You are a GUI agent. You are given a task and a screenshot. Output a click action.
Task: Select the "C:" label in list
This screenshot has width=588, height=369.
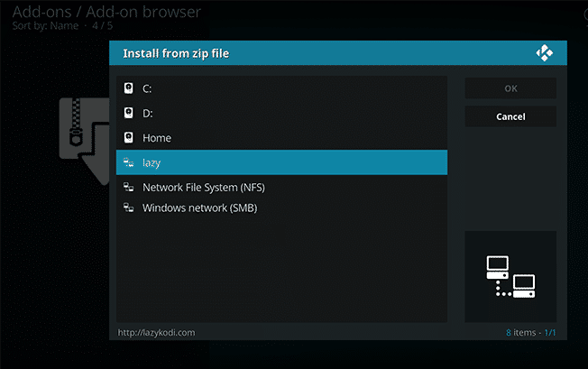(x=148, y=88)
